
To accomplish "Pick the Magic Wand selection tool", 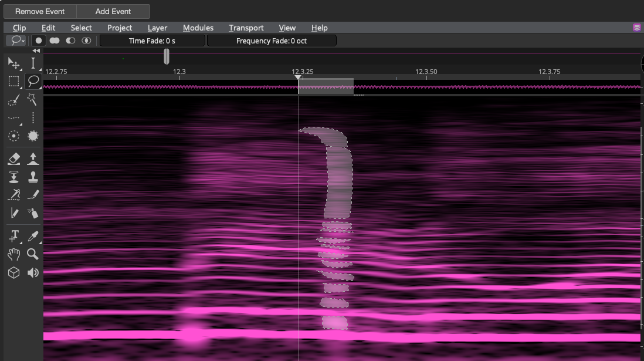I will (32, 100).
